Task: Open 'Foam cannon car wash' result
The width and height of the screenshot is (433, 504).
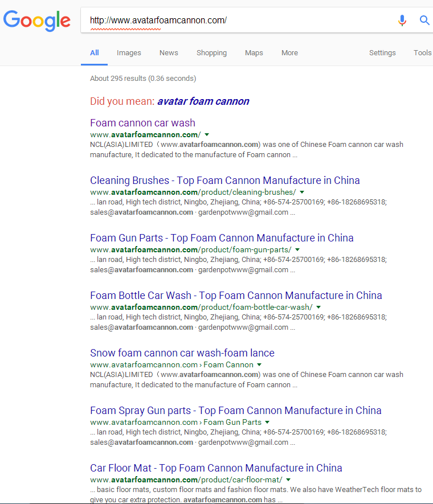Action: click(x=143, y=123)
